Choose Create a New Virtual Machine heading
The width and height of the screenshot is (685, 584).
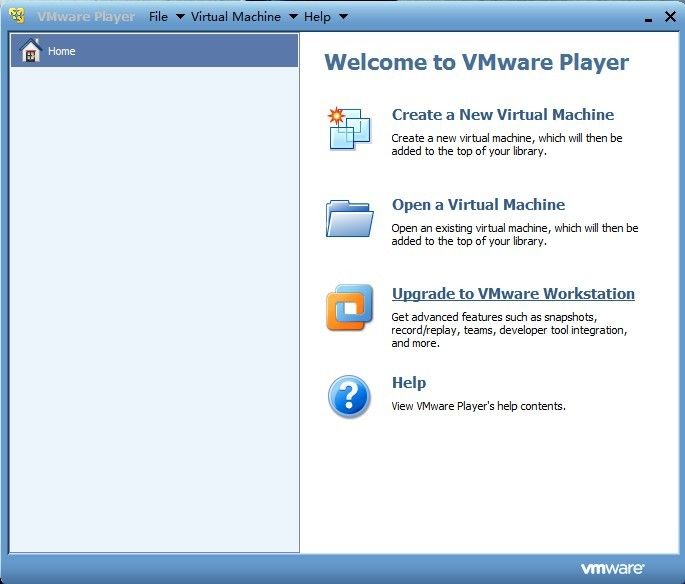[x=503, y=114]
